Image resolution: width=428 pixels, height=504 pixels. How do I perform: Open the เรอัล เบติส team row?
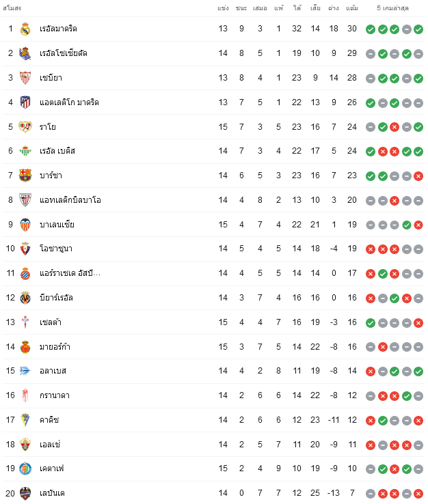click(214, 151)
